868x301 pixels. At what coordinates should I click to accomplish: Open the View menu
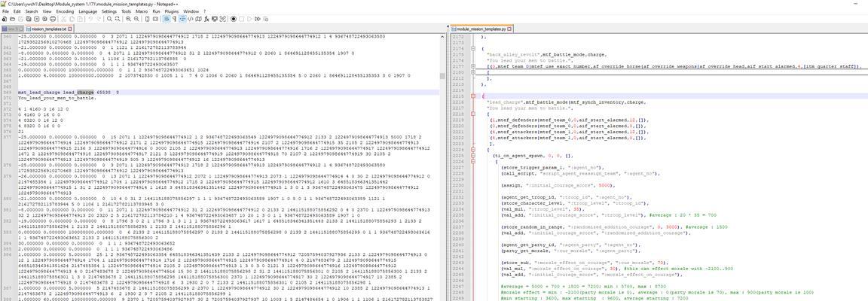click(47, 11)
